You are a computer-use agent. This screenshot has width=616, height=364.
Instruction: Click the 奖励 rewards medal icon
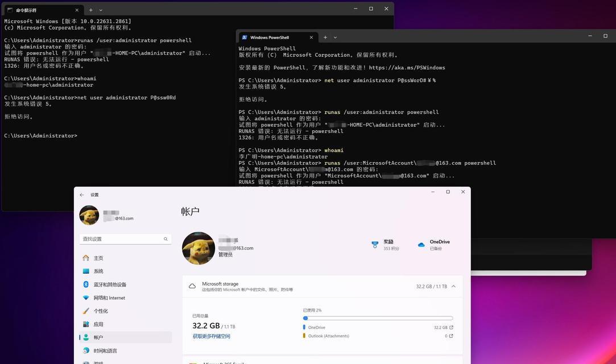[x=375, y=245]
